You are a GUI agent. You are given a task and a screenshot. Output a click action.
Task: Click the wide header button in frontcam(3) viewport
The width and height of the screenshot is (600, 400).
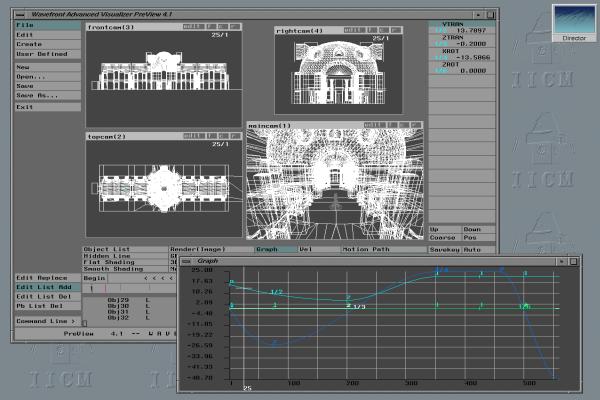point(192,27)
